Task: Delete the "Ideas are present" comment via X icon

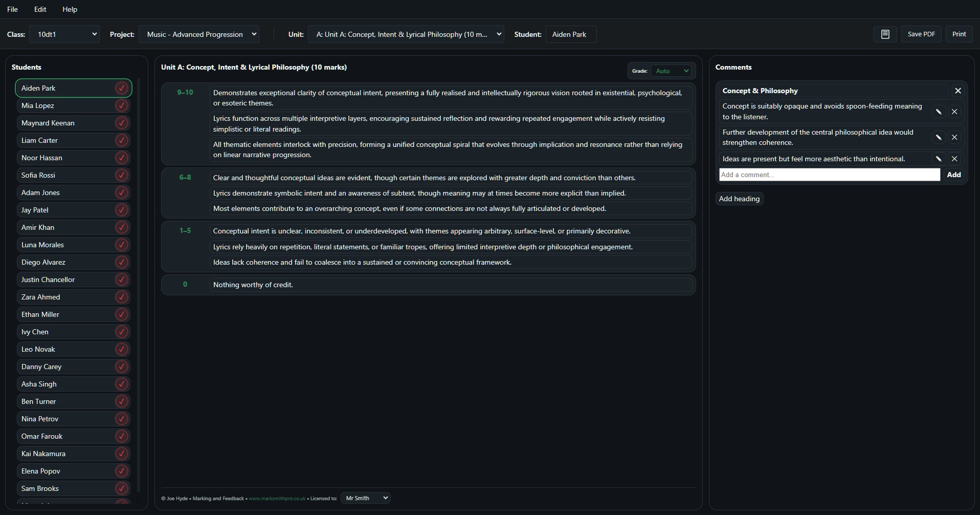Action: tap(954, 159)
